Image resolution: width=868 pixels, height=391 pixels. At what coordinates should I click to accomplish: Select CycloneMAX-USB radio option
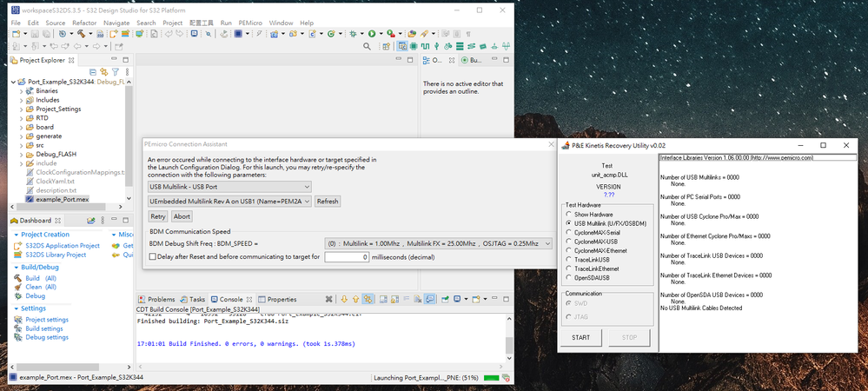568,242
